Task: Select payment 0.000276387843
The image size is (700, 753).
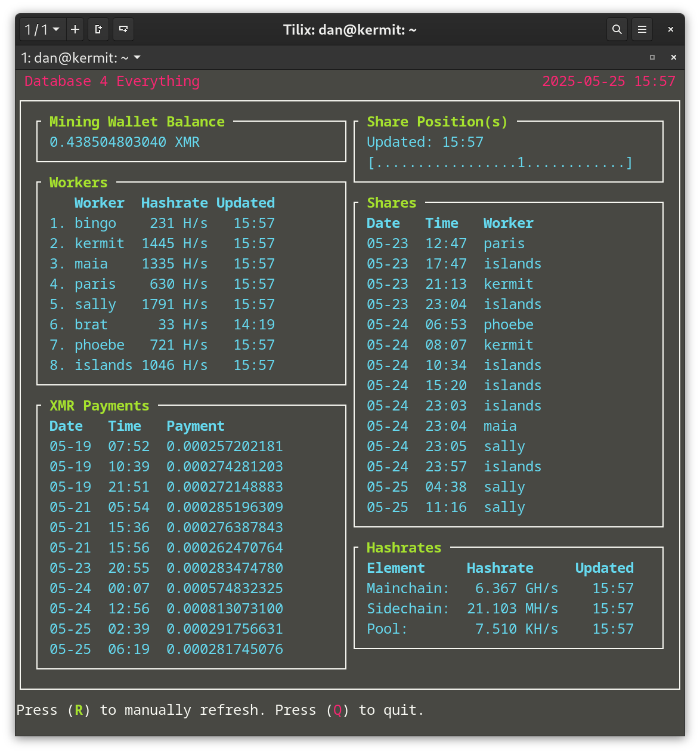Action: (x=225, y=527)
